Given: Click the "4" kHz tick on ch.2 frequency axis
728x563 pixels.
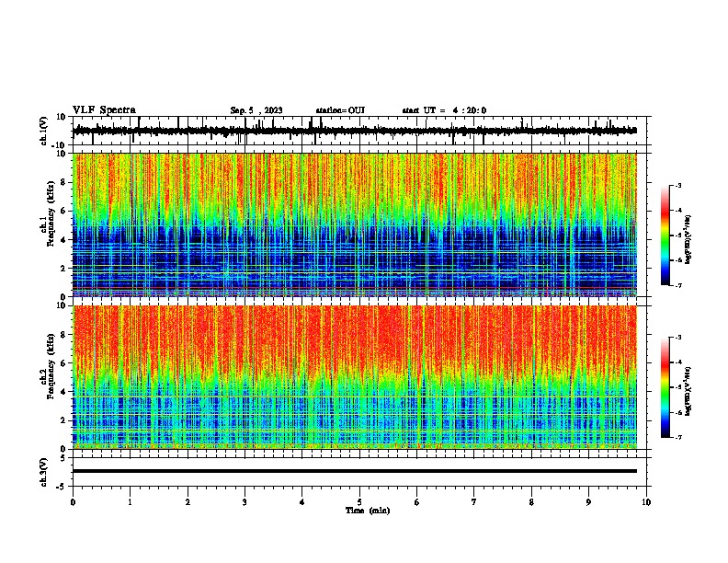Looking at the screenshot, I should click(x=63, y=392).
